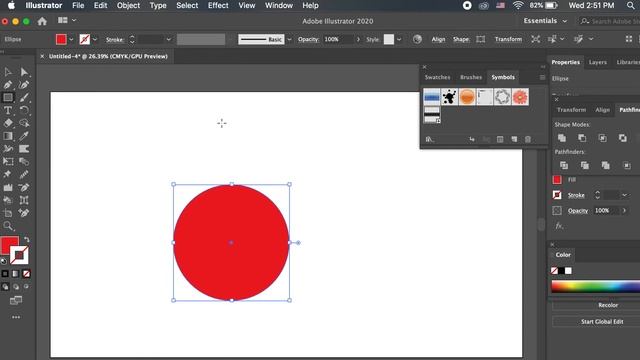Open the Window menu
The width and height of the screenshot is (640, 360).
(279, 5)
